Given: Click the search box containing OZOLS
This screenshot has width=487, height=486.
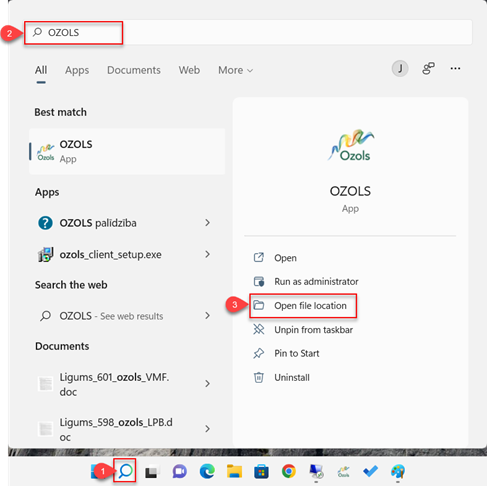Looking at the screenshot, I should [x=248, y=32].
